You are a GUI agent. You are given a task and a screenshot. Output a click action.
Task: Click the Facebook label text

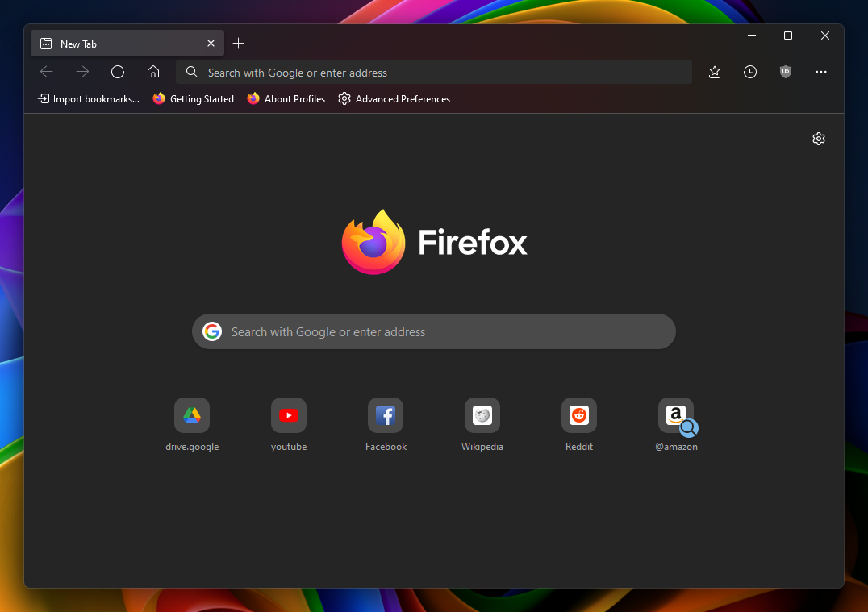(x=386, y=447)
